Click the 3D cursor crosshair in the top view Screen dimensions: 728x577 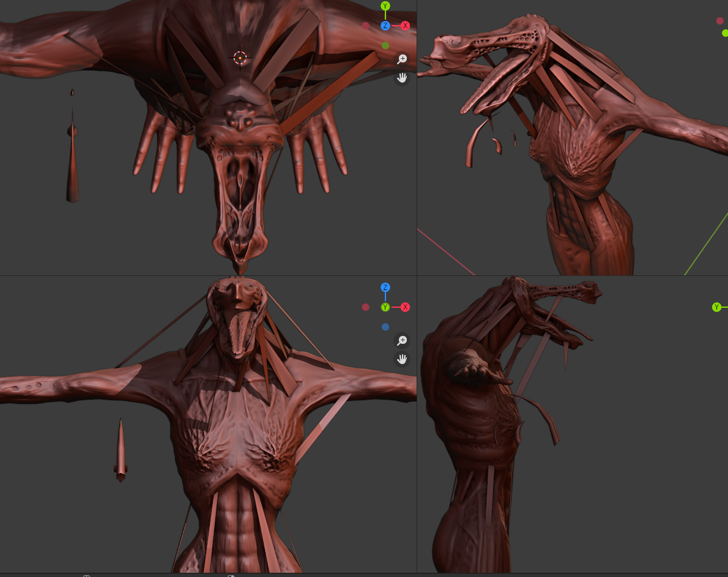(240, 58)
